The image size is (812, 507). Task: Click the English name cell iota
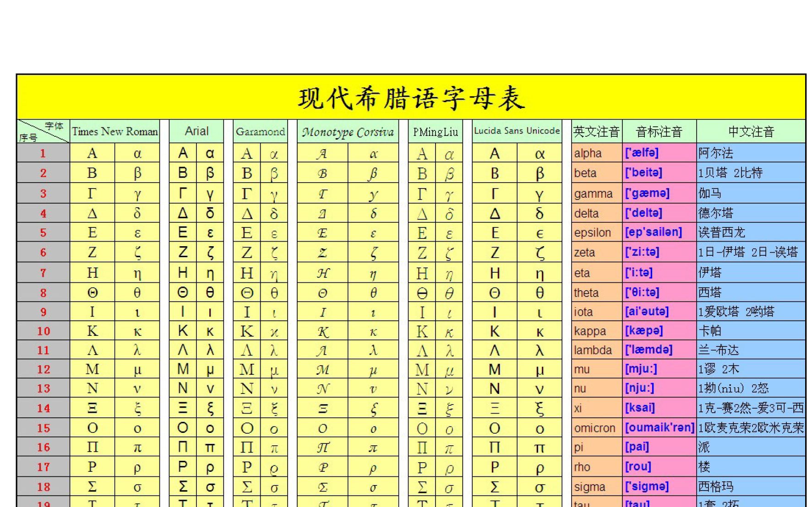tap(597, 312)
